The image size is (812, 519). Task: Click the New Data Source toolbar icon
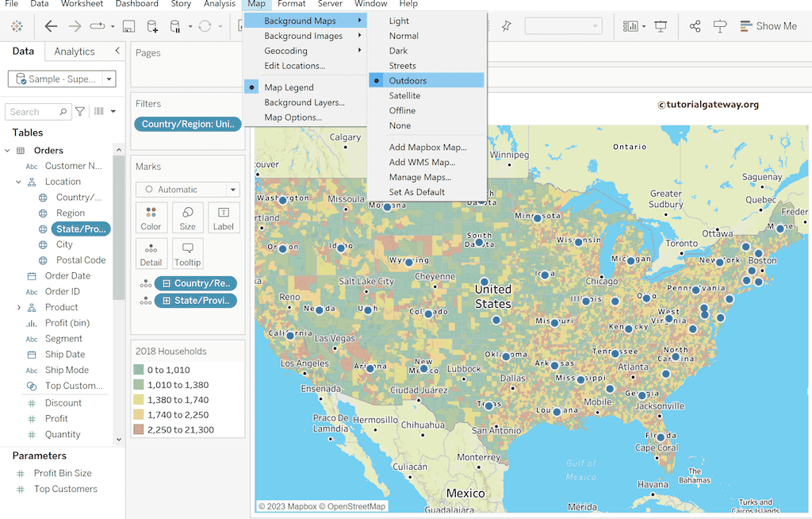point(152,25)
